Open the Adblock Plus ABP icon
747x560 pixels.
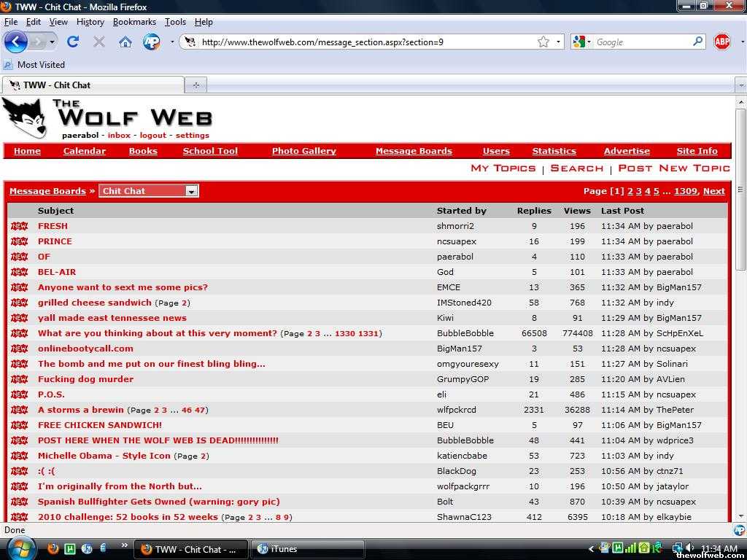coord(722,42)
